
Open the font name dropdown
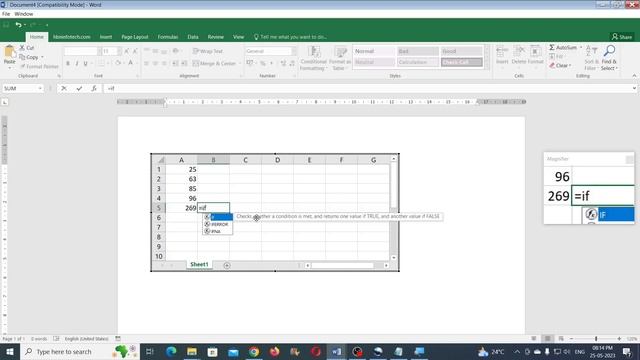point(99,51)
